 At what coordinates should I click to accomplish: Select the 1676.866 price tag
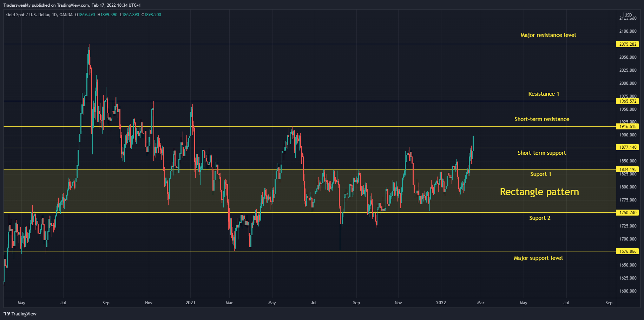627,251
